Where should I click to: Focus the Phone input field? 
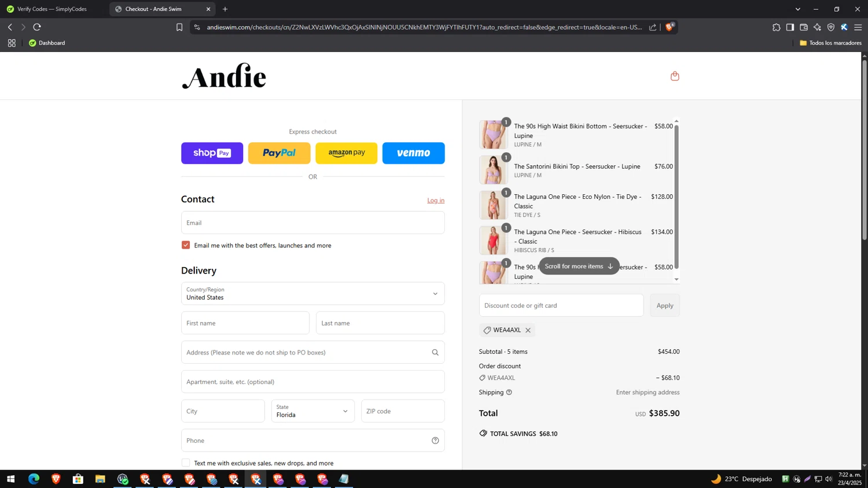[x=312, y=441]
